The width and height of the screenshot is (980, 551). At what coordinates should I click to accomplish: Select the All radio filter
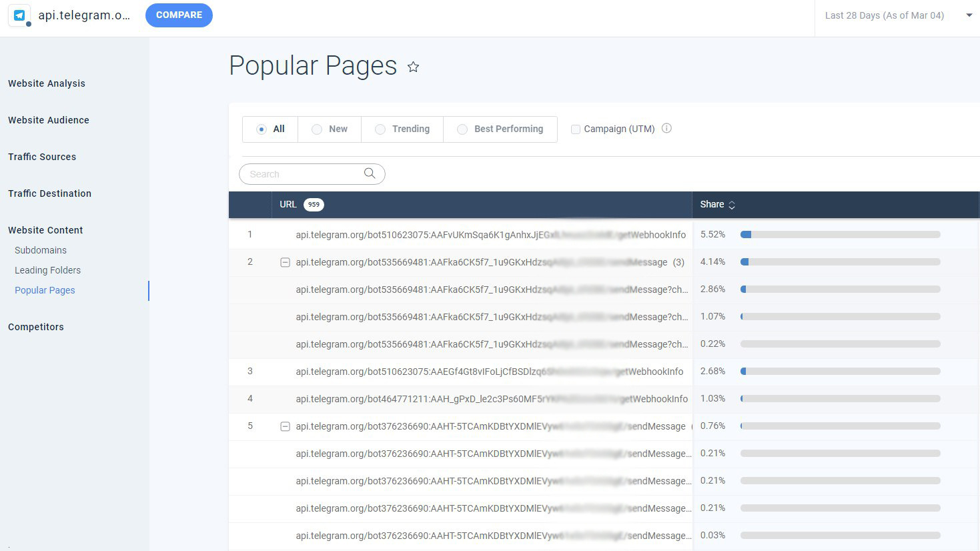(262, 129)
